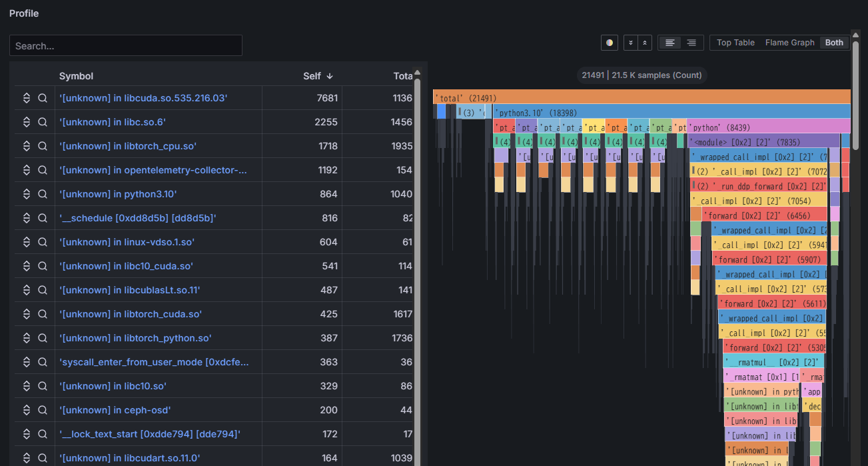Click the sandwich icon for __schedule row

click(27, 218)
